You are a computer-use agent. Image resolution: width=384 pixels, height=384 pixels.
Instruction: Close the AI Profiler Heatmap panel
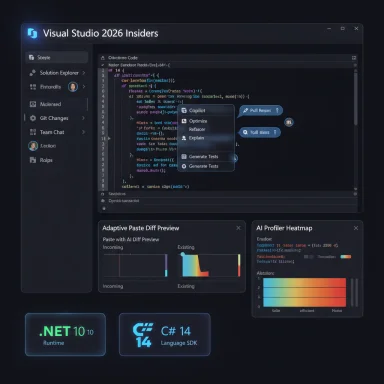356,228
